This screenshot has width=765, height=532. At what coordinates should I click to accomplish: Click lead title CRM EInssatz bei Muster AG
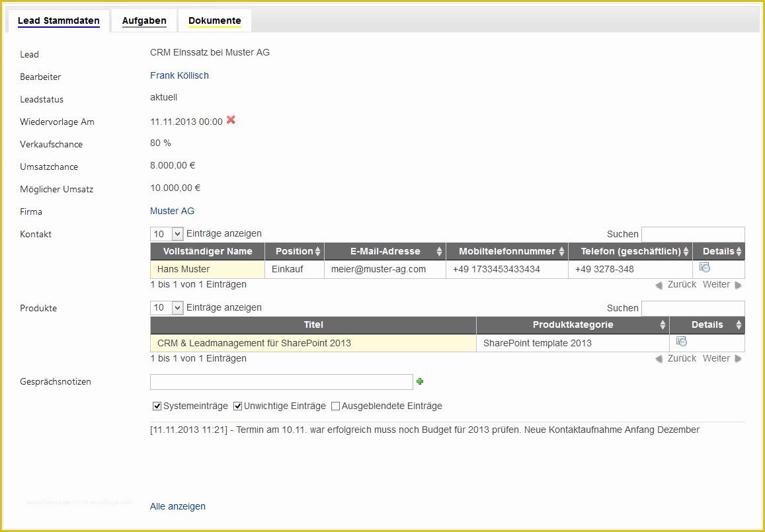pyautogui.click(x=210, y=52)
